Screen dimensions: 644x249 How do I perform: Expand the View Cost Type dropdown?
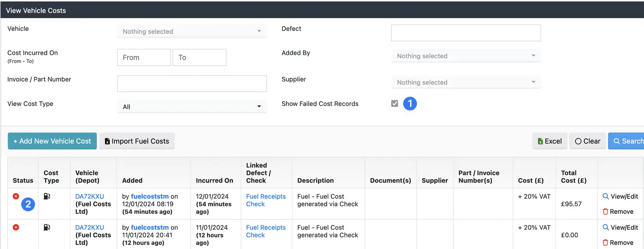coord(191,107)
